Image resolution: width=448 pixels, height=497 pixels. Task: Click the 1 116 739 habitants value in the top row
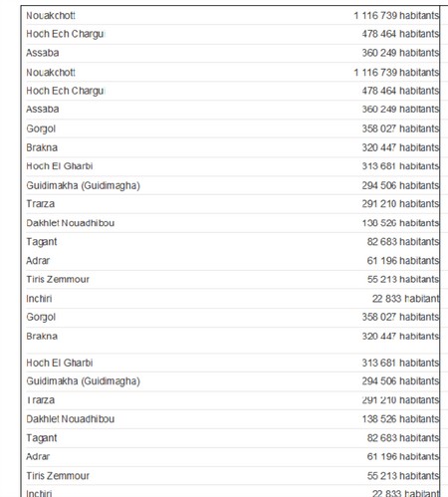pyautogui.click(x=396, y=16)
